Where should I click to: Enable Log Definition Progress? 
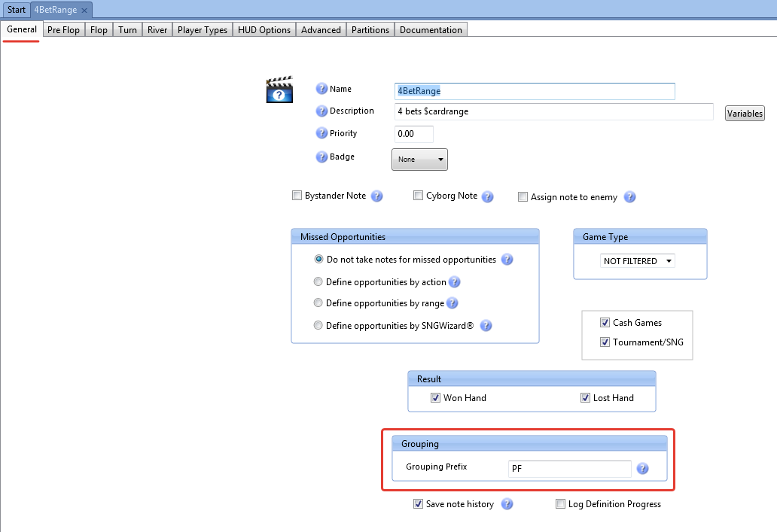[x=559, y=503]
